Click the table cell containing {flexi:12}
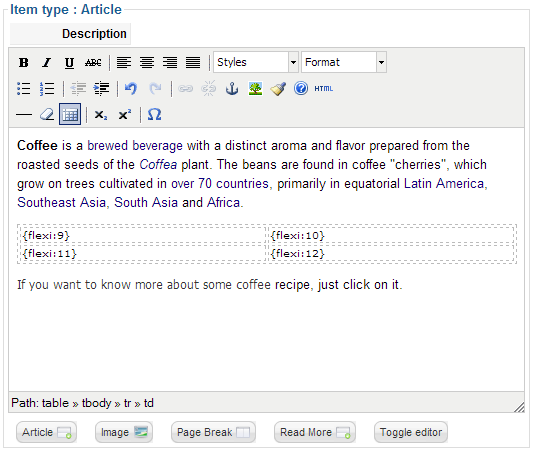The height and width of the screenshot is (453, 534). click(391, 253)
